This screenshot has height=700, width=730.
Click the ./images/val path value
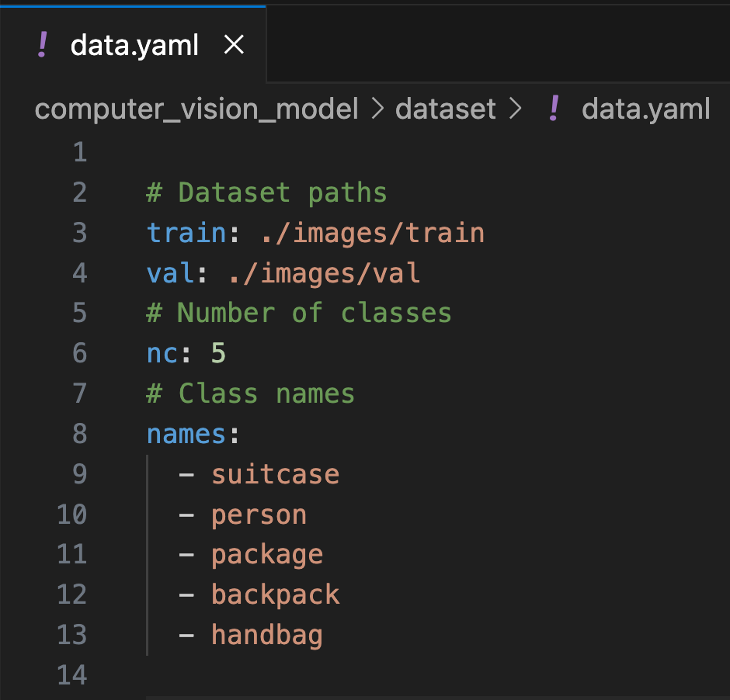tap(324, 273)
